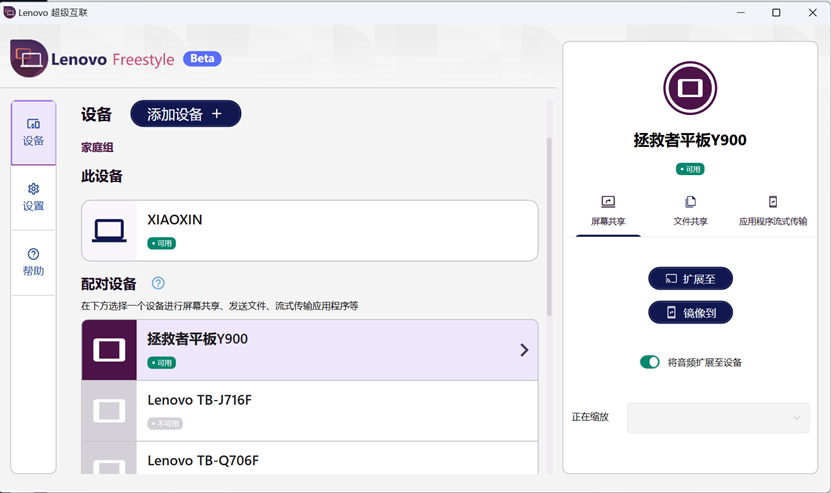Switch to the 屏幕共享 tab
This screenshot has width=831, height=493.
pos(608,211)
